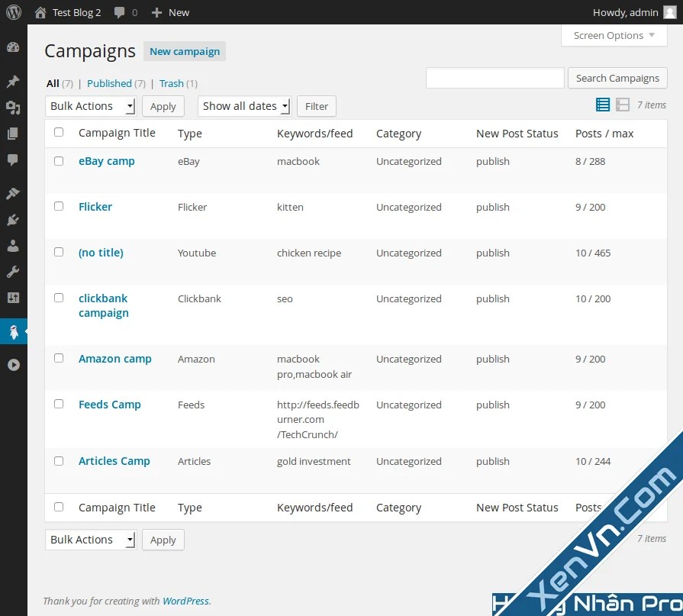Open the clickbank campaign link
Image resolution: width=683 pixels, height=616 pixels.
tap(104, 305)
